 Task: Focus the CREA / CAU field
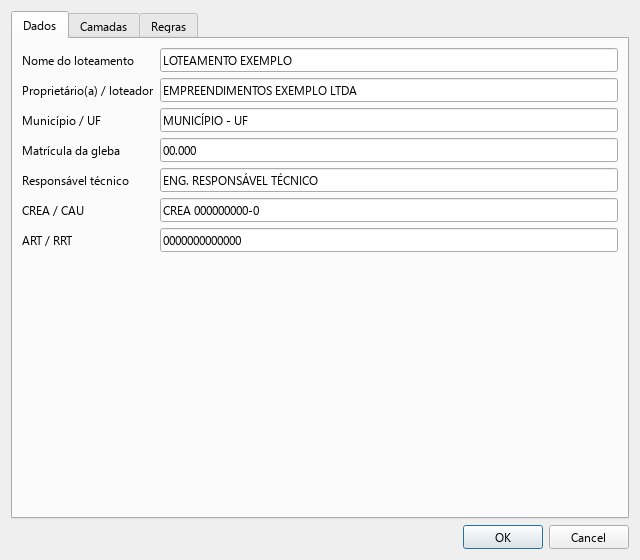click(x=389, y=210)
